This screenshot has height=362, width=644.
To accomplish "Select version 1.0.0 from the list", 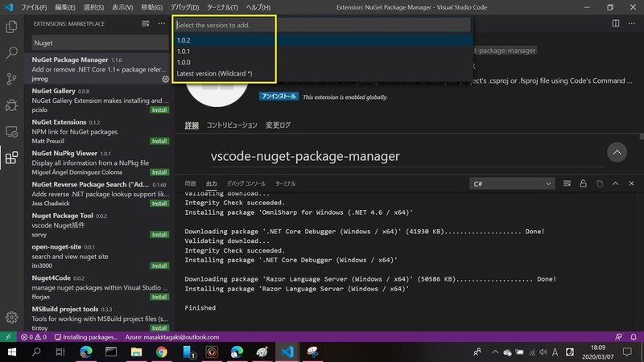I will pos(324,63).
